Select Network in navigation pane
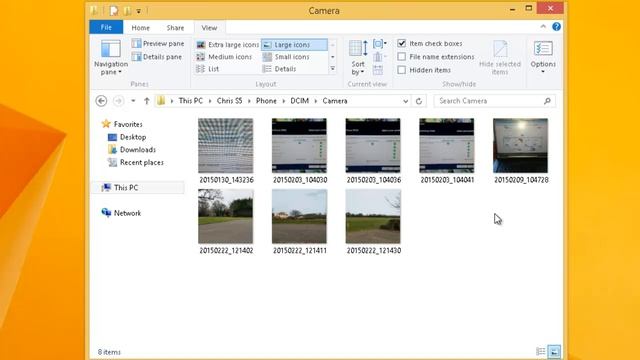This screenshot has width=640, height=360. (x=121, y=213)
